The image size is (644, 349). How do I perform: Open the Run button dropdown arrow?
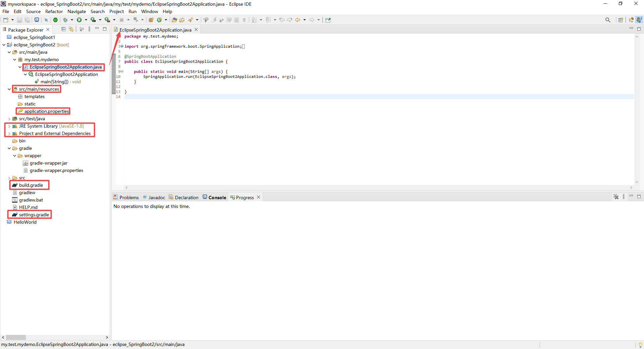click(86, 20)
